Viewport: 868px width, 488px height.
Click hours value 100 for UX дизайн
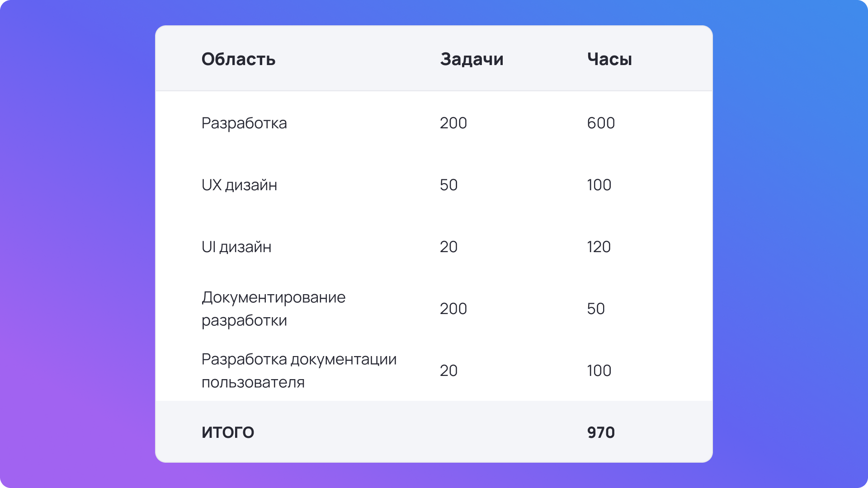click(x=599, y=185)
